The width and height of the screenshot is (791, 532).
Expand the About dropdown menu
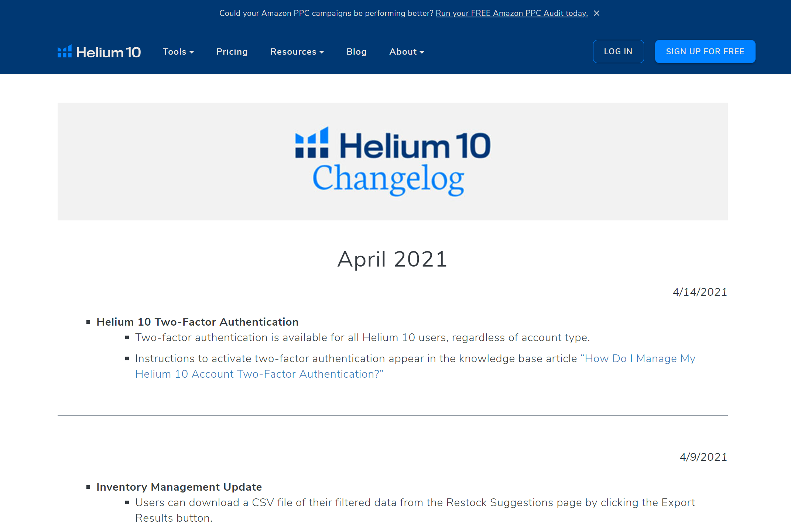click(407, 52)
